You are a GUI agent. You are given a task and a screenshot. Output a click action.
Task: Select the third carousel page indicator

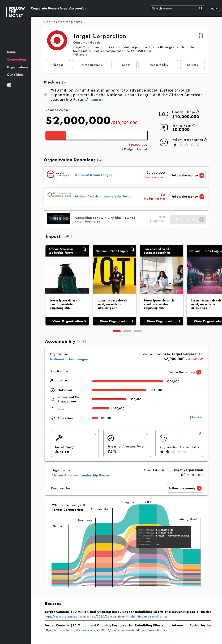138,331
